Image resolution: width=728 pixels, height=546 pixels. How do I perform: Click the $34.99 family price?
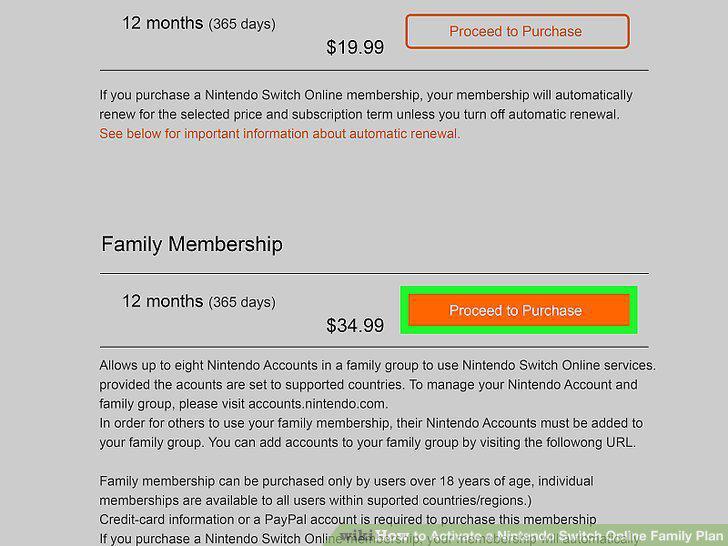pyautogui.click(x=355, y=325)
